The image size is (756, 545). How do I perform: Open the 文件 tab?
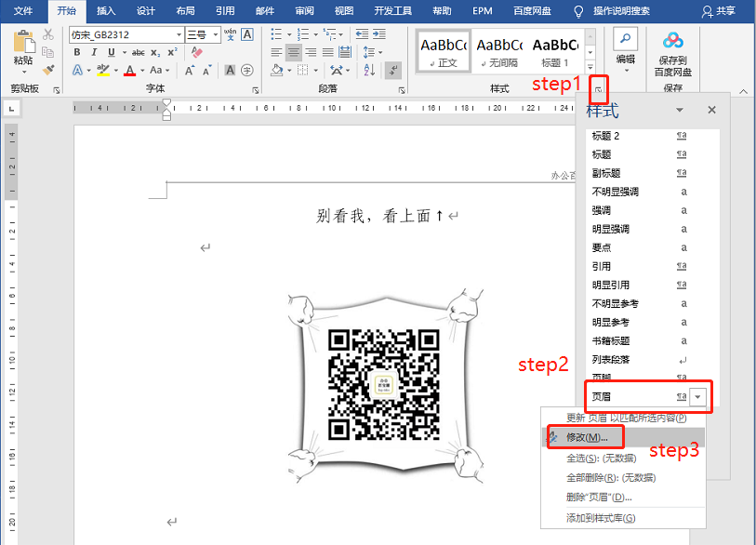click(23, 10)
